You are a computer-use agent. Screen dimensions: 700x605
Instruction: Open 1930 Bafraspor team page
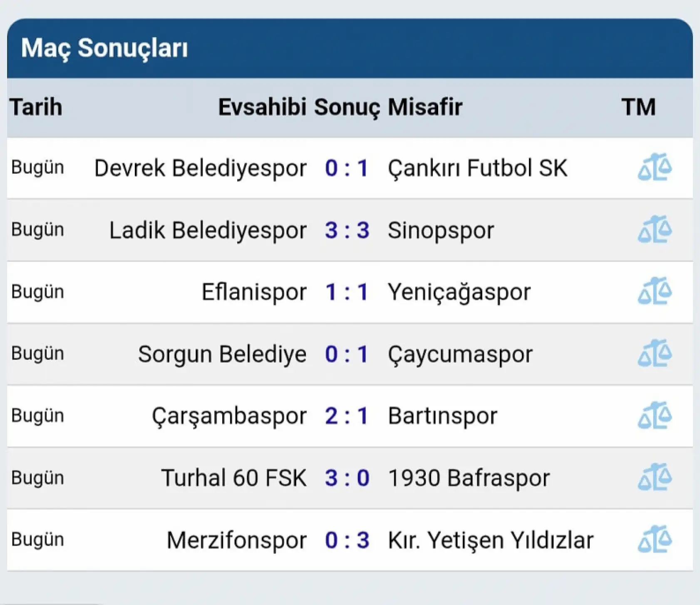(469, 477)
